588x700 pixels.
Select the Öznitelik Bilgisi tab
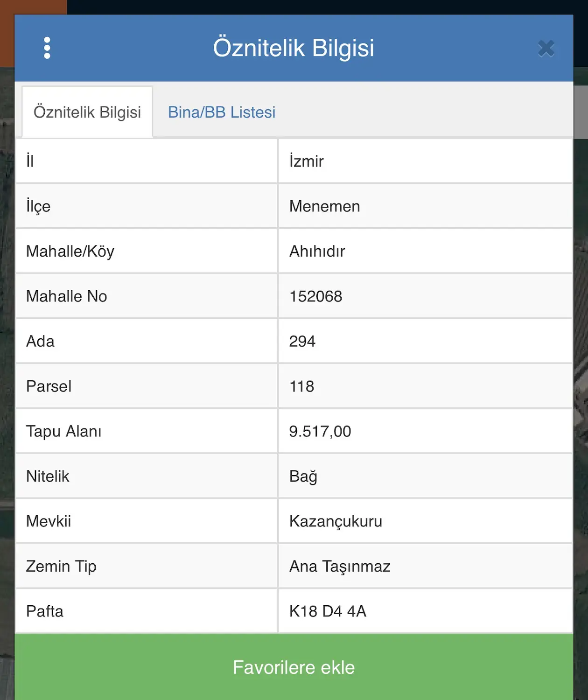tap(87, 112)
